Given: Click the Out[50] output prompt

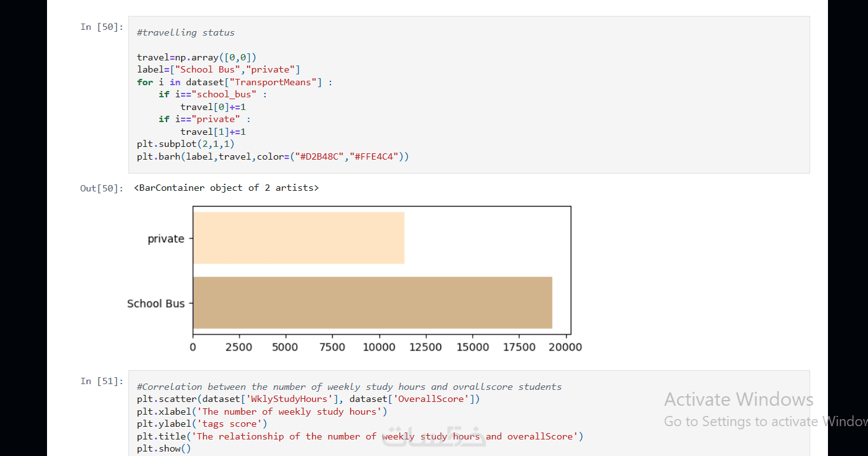Looking at the screenshot, I should point(102,188).
